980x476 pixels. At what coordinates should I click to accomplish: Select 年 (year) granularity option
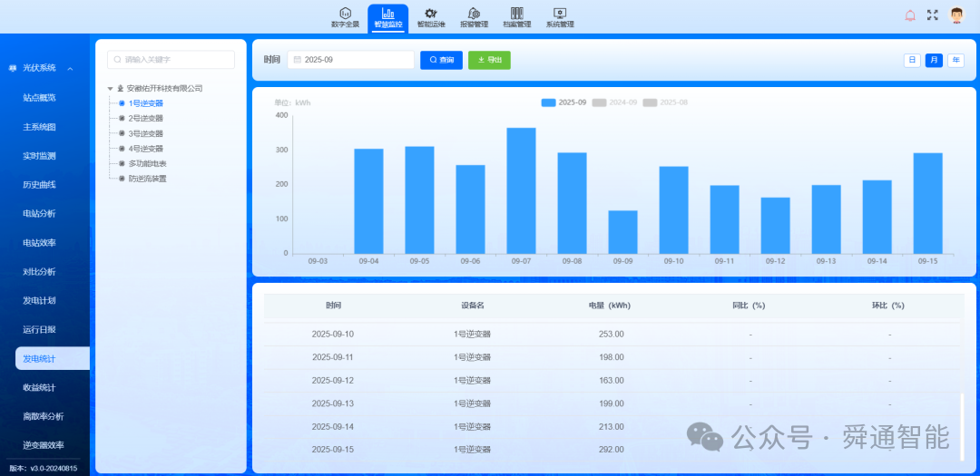[955, 60]
